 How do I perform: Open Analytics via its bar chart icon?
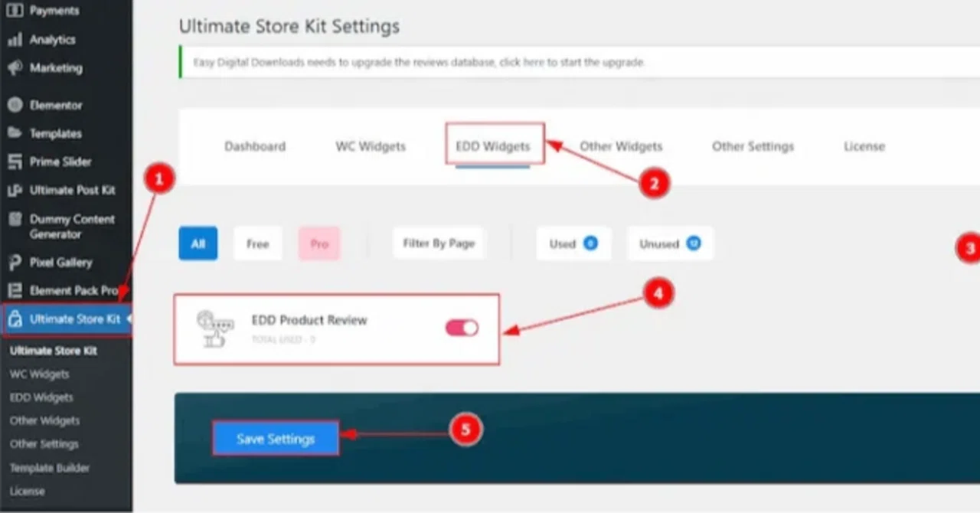coord(15,40)
